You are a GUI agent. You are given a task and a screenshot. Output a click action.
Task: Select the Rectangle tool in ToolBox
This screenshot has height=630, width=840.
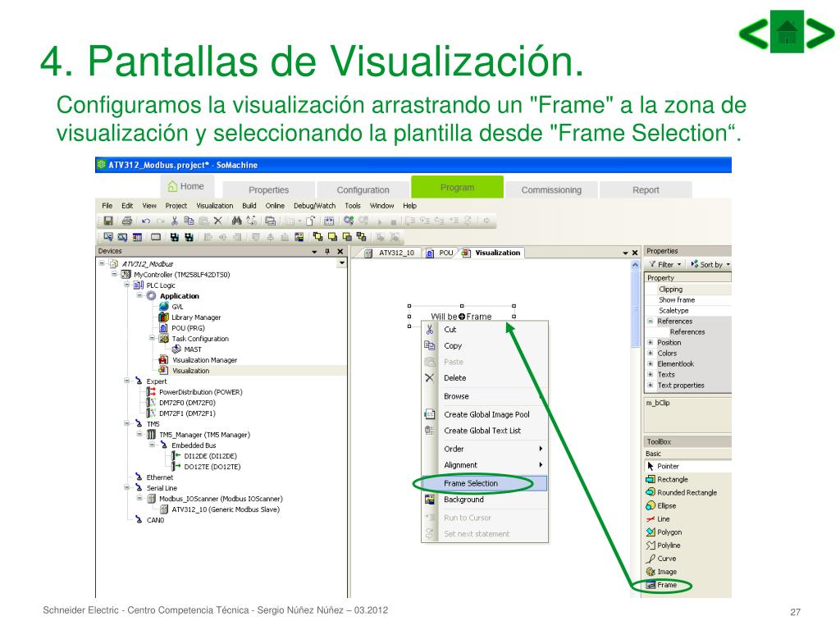pyautogui.click(x=667, y=479)
